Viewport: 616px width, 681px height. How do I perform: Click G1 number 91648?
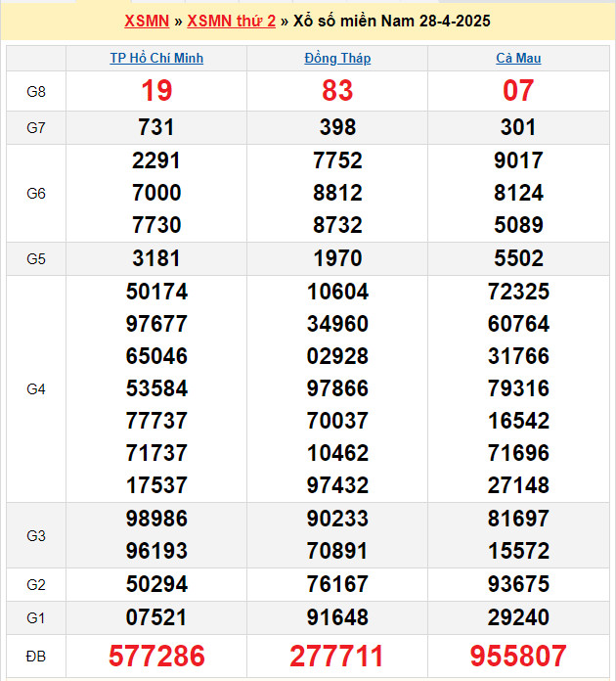(x=337, y=617)
